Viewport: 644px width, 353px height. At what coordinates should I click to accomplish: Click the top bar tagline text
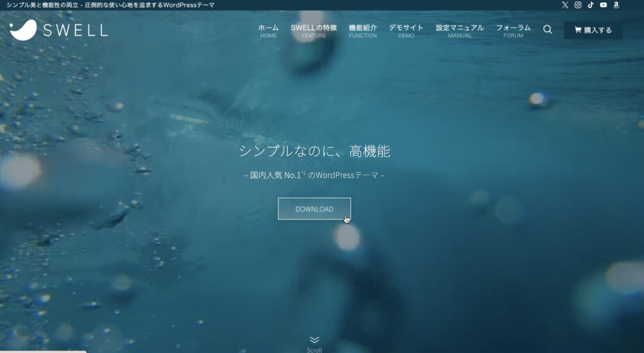pos(110,5)
